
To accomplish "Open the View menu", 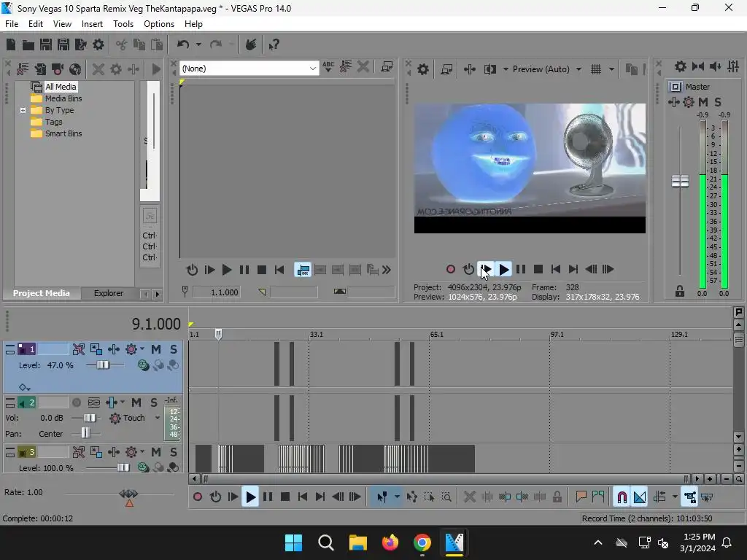I will click(x=63, y=24).
